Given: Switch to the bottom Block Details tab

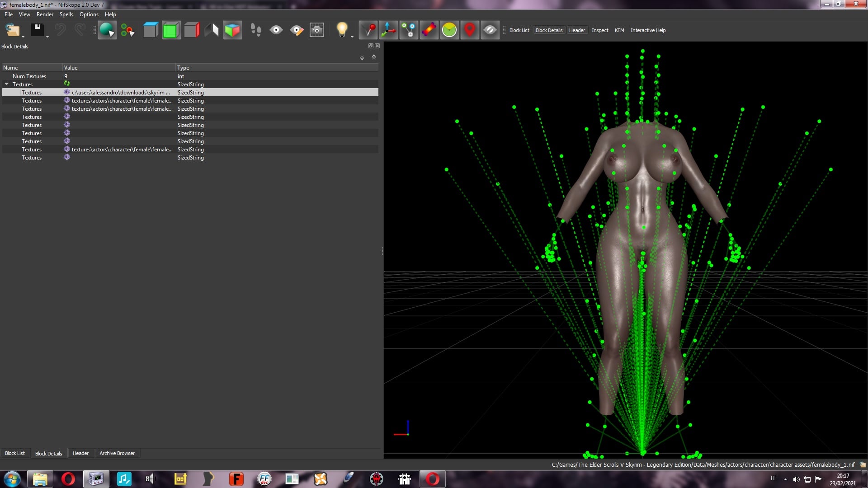Looking at the screenshot, I should point(49,454).
